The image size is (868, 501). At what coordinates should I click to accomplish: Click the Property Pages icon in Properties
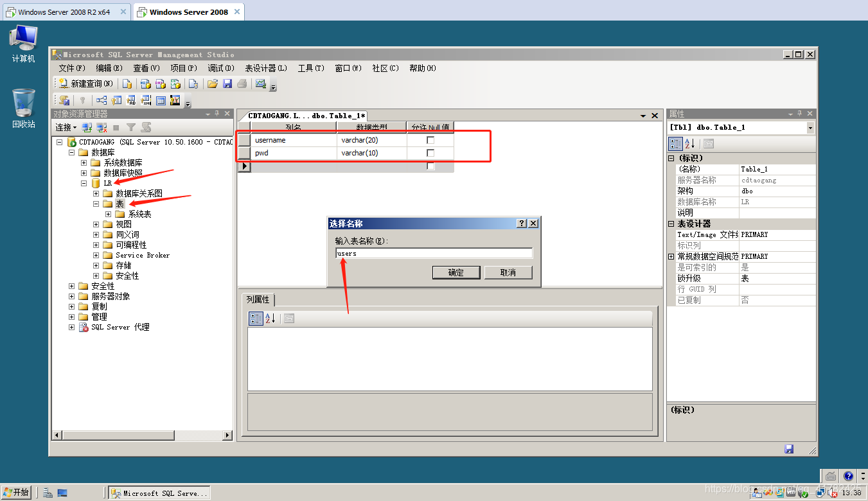(708, 144)
